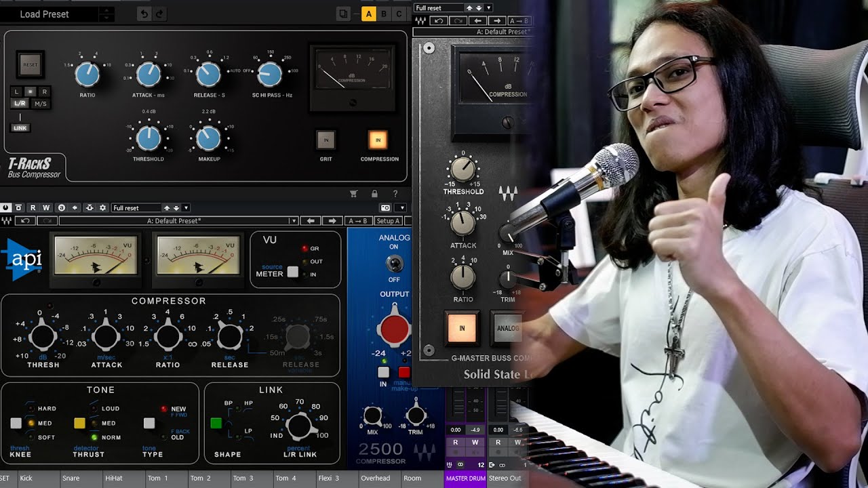The width and height of the screenshot is (868, 488).
Task: Toggle the LINK button in T-RackS
Action: pyautogui.click(x=20, y=128)
